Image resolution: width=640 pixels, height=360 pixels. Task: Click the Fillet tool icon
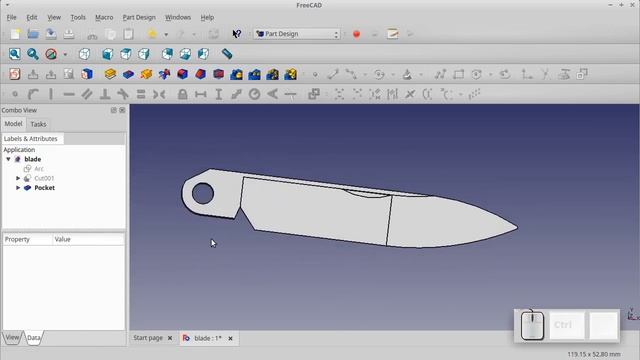pos(182,74)
